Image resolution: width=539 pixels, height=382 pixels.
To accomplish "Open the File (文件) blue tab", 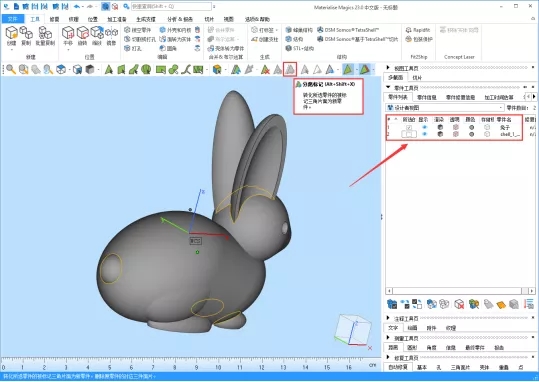I will (12, 19).
